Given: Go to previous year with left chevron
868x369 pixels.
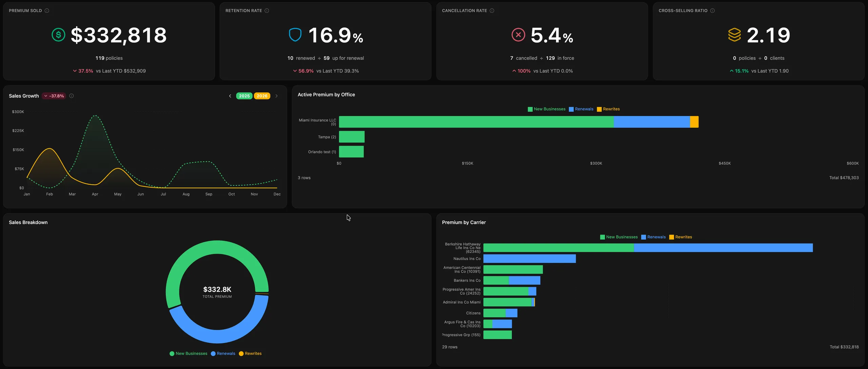Looking at the screenshot, I should pos(230,96).
